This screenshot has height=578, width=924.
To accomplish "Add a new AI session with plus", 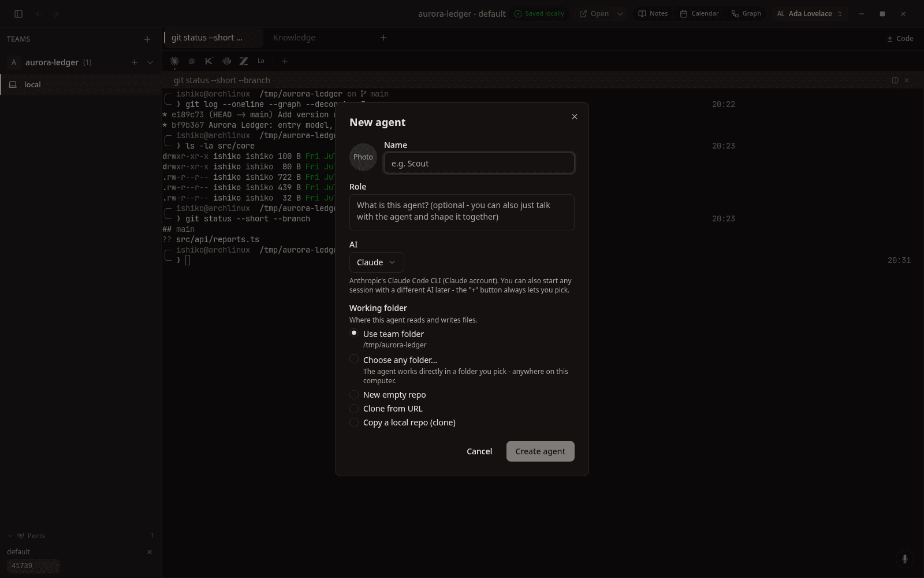I will pyautogui.click(x=284, y=61).
